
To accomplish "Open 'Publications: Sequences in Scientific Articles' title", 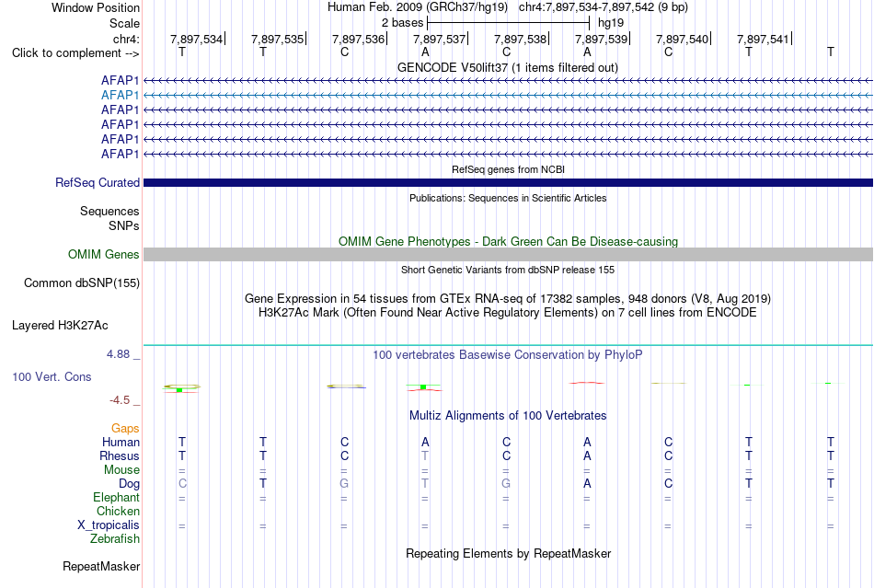I will tap(508, 198).
